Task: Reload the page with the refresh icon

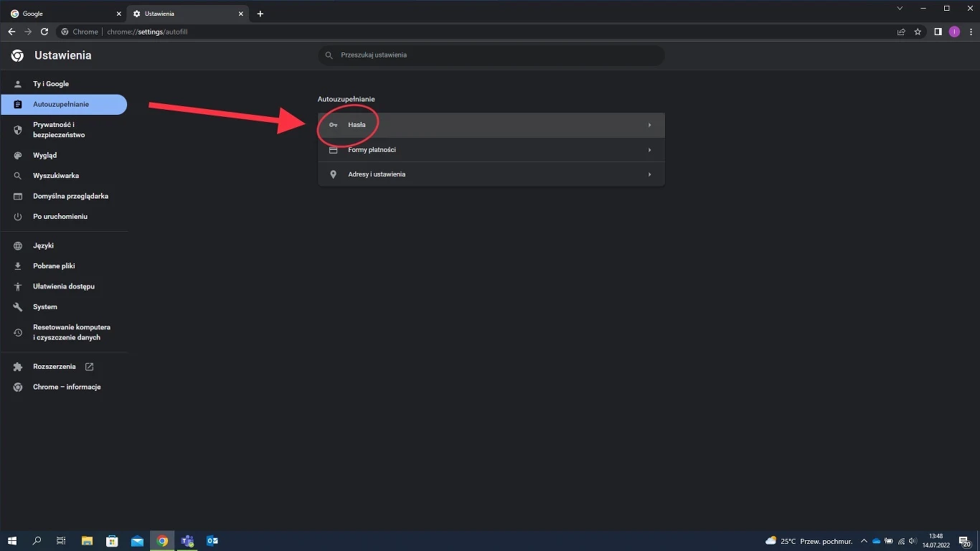Action: [x=44, y=32]
